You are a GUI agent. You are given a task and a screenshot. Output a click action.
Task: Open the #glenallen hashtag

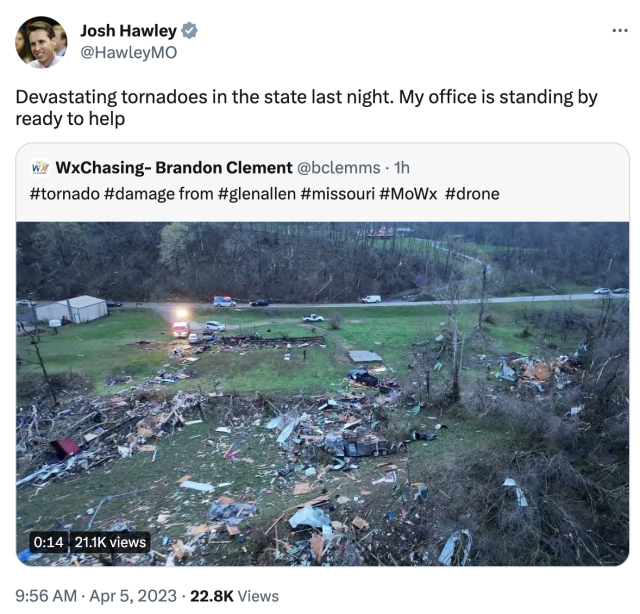point(256,194)
